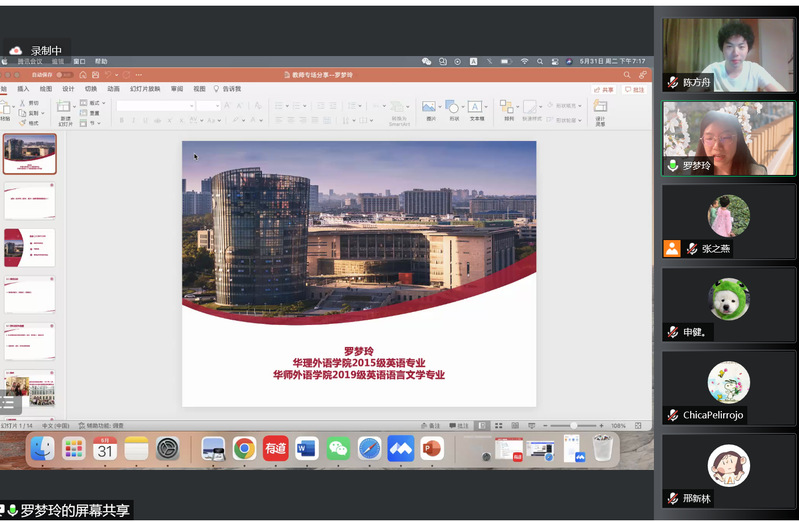Screen dimensions: 799x522
Task: Open the 排列 (Arrange) tool
Action: tap(508, 108)
